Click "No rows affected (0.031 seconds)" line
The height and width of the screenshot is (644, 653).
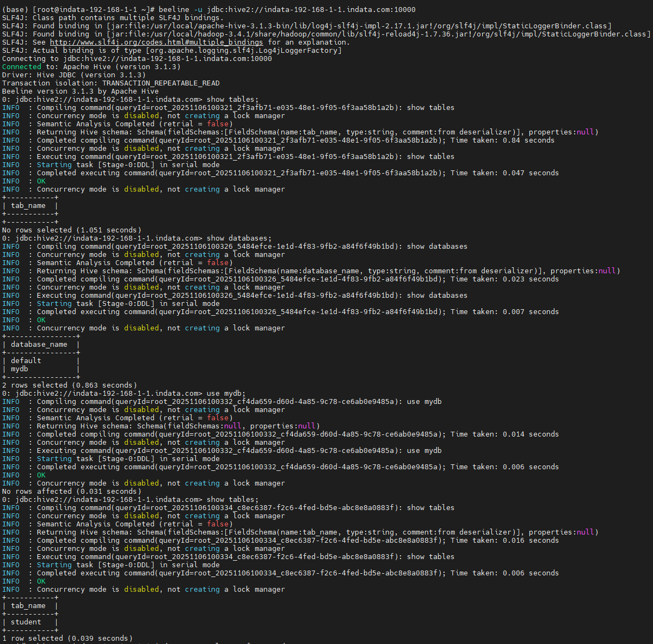[x=71, y=492]
